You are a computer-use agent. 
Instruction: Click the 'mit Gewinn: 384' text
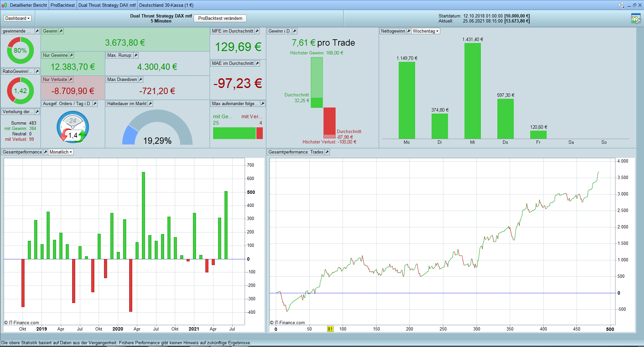coord(20,129)
